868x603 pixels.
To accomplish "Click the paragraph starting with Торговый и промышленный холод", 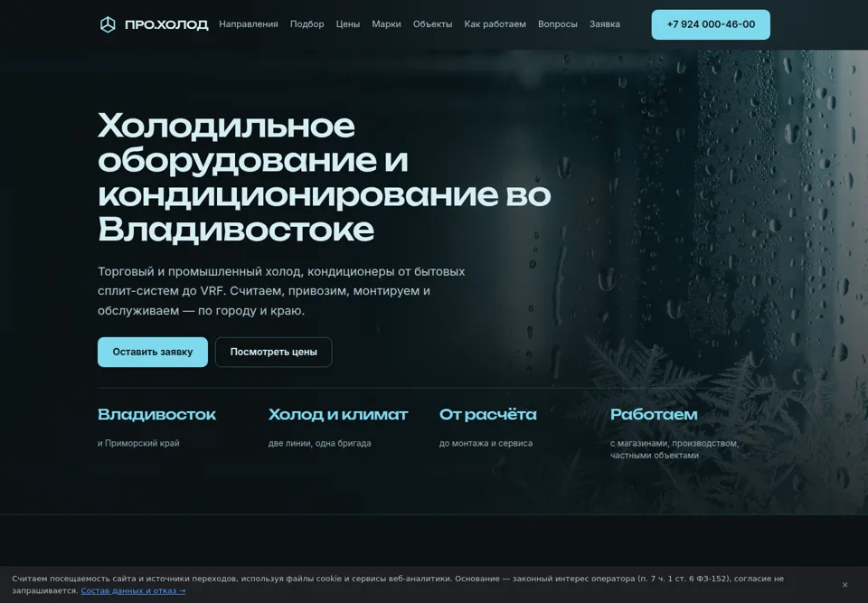I will (281, 291).
